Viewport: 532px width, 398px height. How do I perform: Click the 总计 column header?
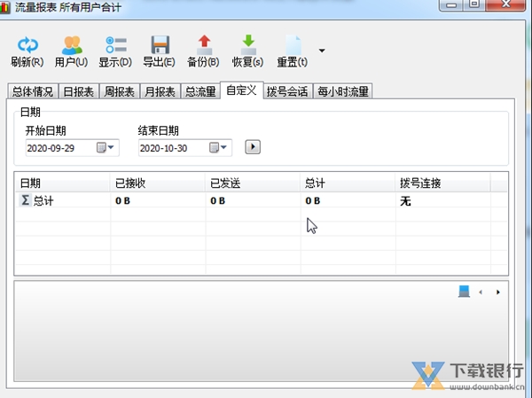point(348,183)
